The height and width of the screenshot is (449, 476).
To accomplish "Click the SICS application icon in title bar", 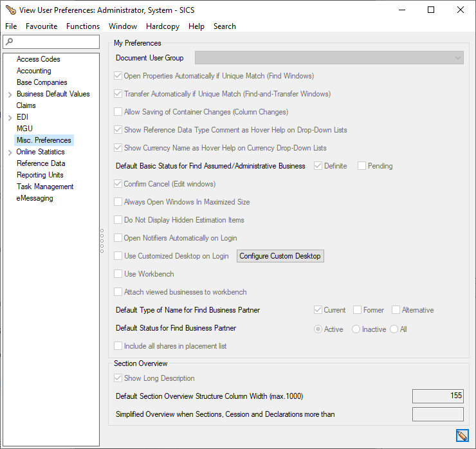I will pos(10,10).
